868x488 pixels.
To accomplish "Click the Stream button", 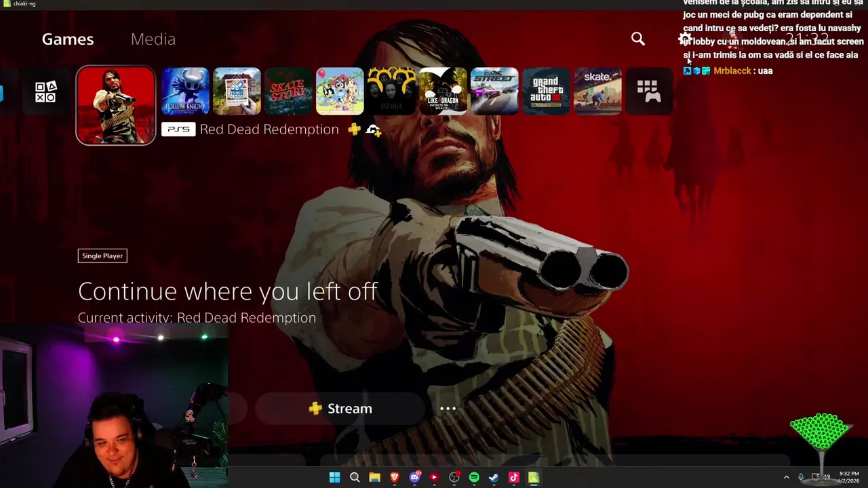I will click(x=340, y=409).
